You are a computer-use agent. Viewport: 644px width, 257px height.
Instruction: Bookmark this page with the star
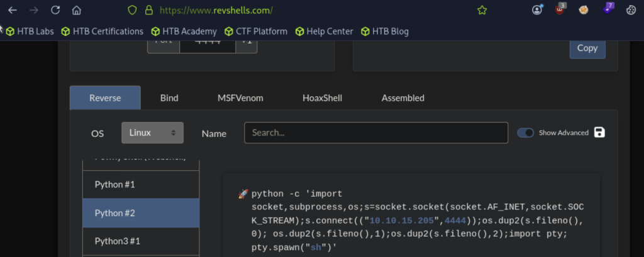pos(482,10)
